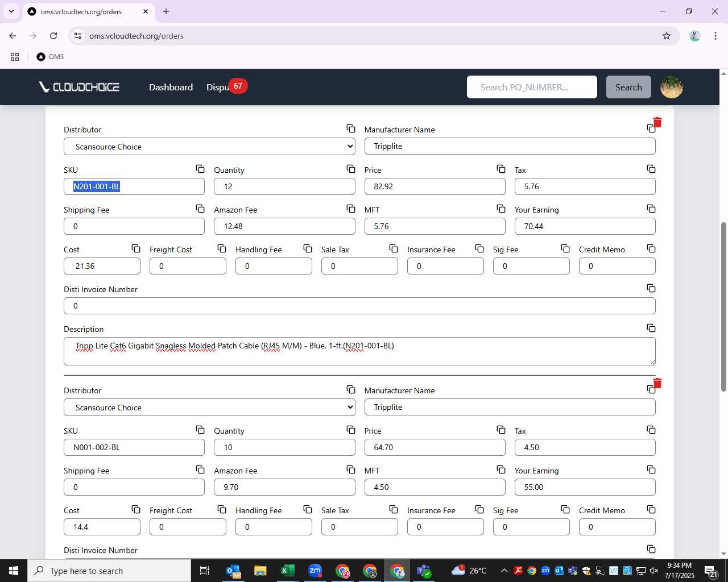
Task: Open browser apps grid shortcut
Action: click(15, 57)
